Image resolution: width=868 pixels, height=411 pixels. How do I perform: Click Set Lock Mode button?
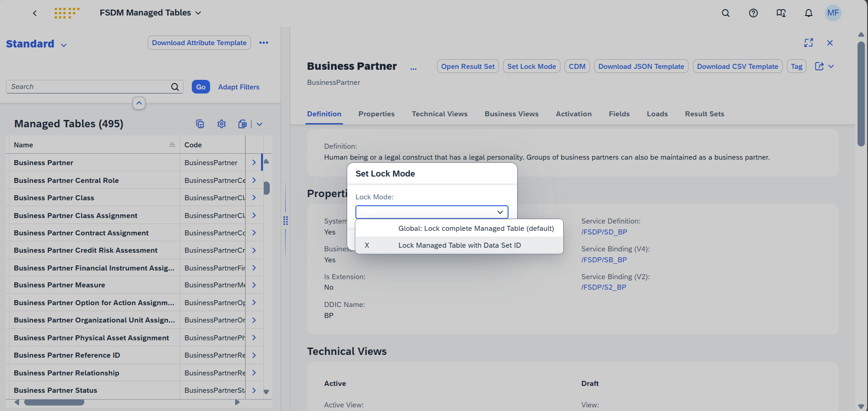tap(532, 66)
